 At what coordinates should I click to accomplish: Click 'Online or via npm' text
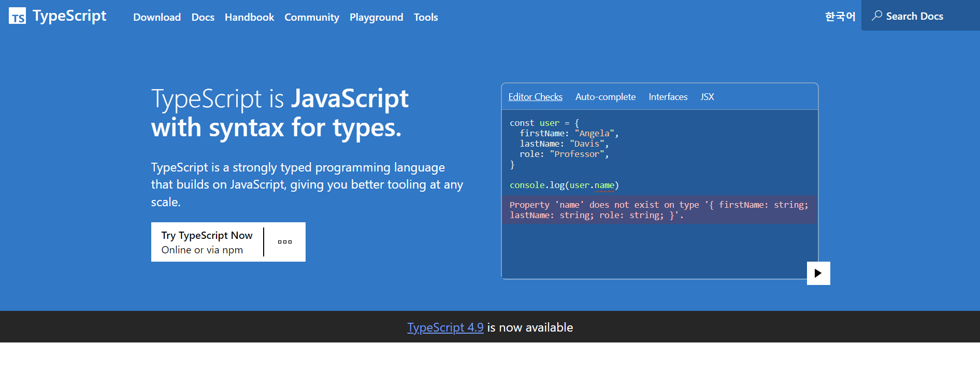202,250
